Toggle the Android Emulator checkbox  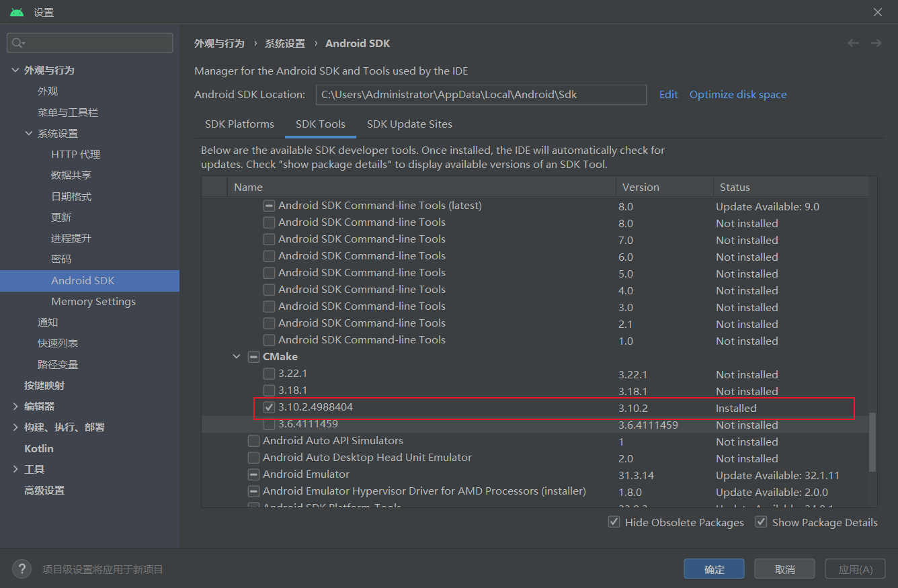(x=253, y=474)
